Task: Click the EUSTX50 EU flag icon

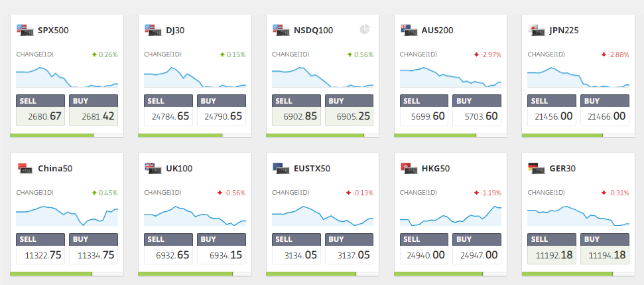Action: pyautogui.click(x=281, y=168)
